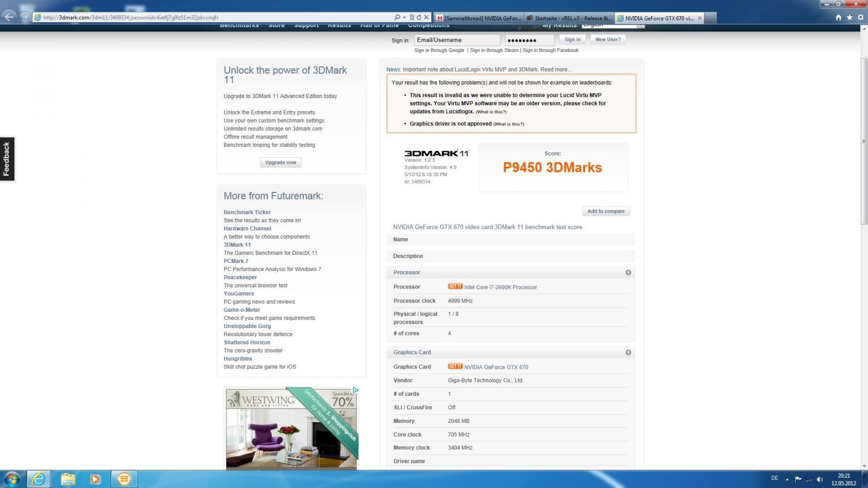The width and height of the screenshot is (868, 488).
Task: Open taskbar clock showing 20:21
Action: click(844, 479)
